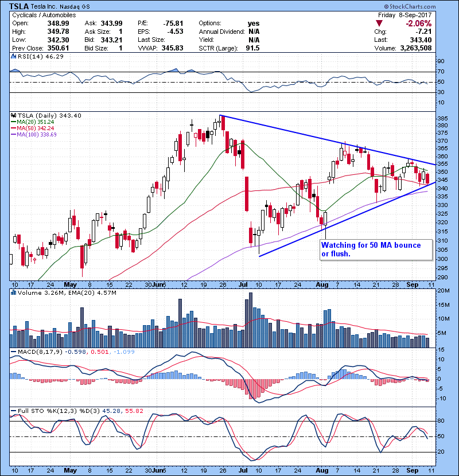The image size is (459, 476).
Task: Click the MACD histogram value -1.099
Action: (124, 352)
